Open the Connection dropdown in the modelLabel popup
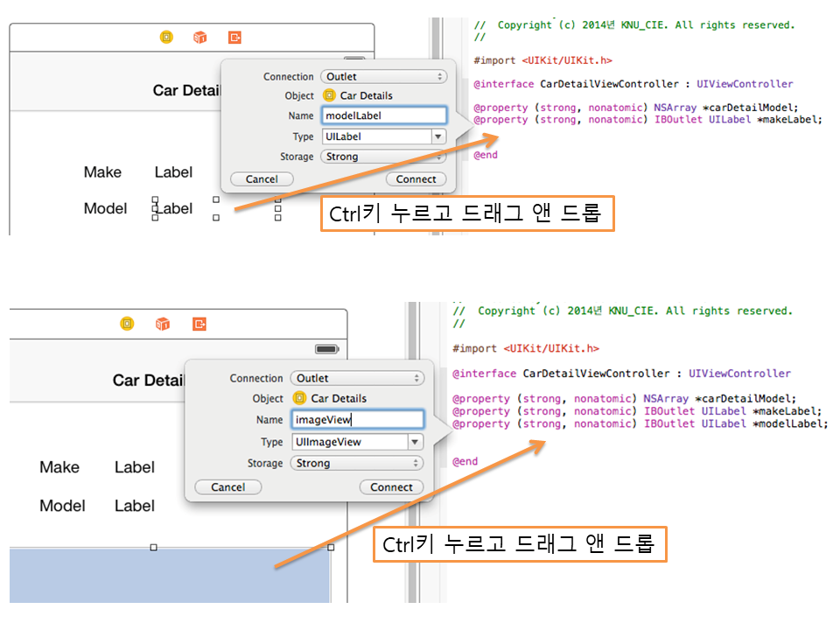The width and height of the screenshot is (840, 630). pos(383,77)
